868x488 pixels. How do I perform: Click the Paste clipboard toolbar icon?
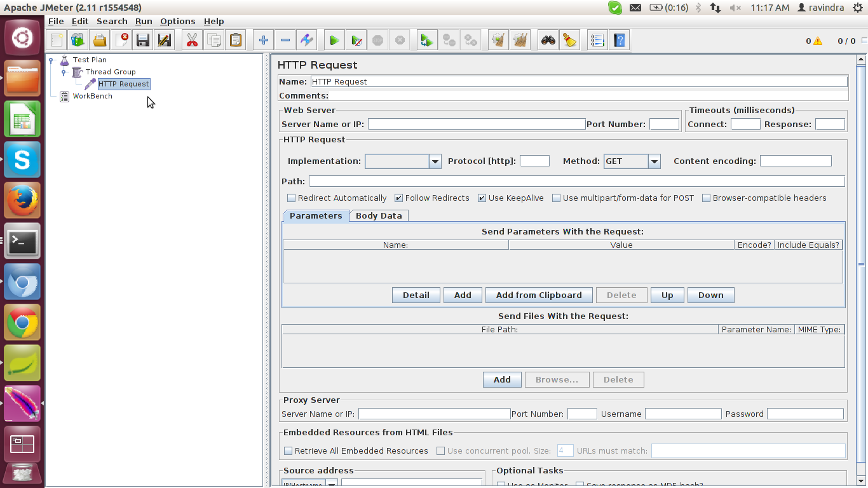[236, 41]
